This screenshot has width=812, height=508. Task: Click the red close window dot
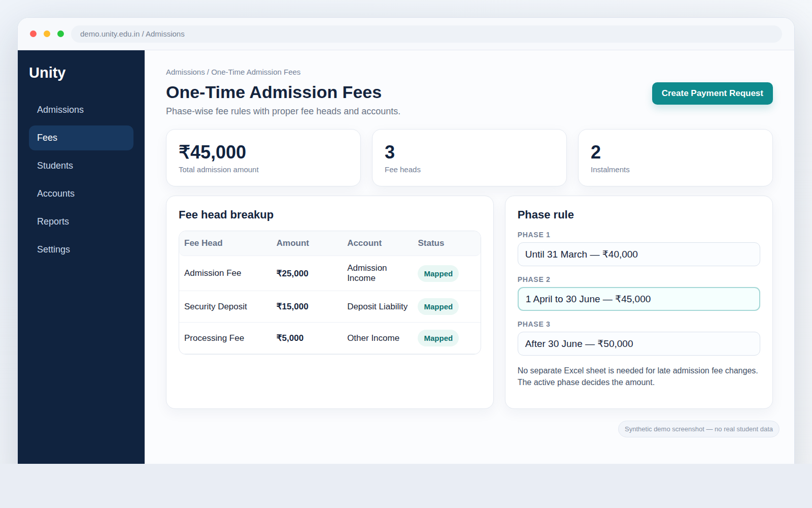(33, 34)
